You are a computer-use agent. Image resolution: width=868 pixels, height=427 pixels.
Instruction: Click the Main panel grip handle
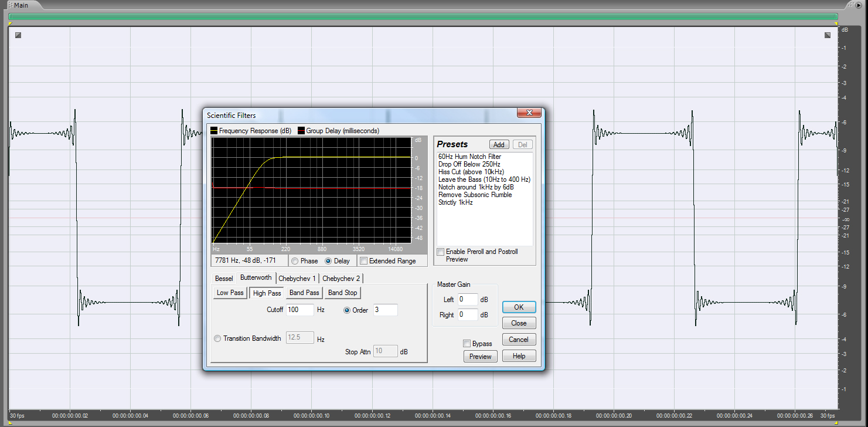point(11,5)
